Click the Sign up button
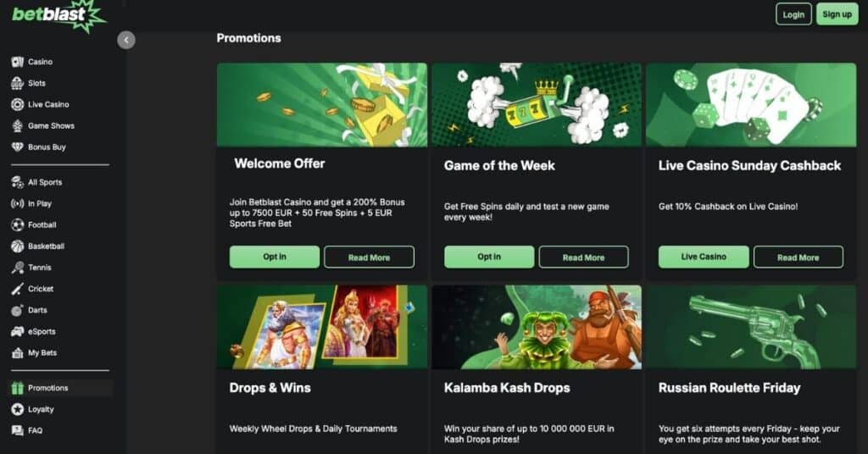This screenshot has width=868, height=454. 837,14
